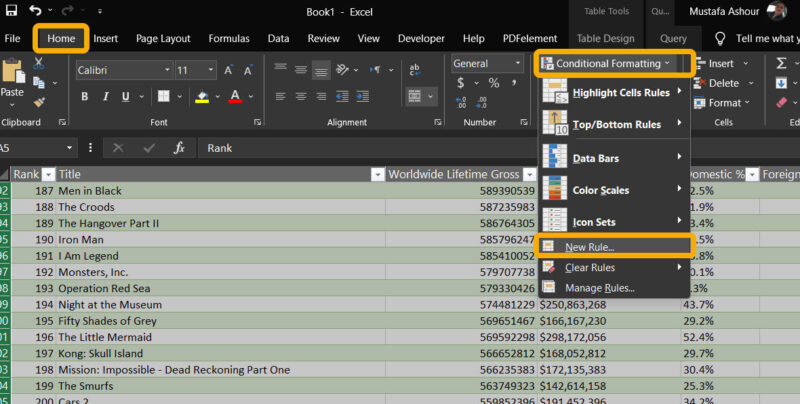This screenshot has height=404, width=800.
Task: Click Increase Indent icon
Action: pyautogui.click(x=362, y=96)
